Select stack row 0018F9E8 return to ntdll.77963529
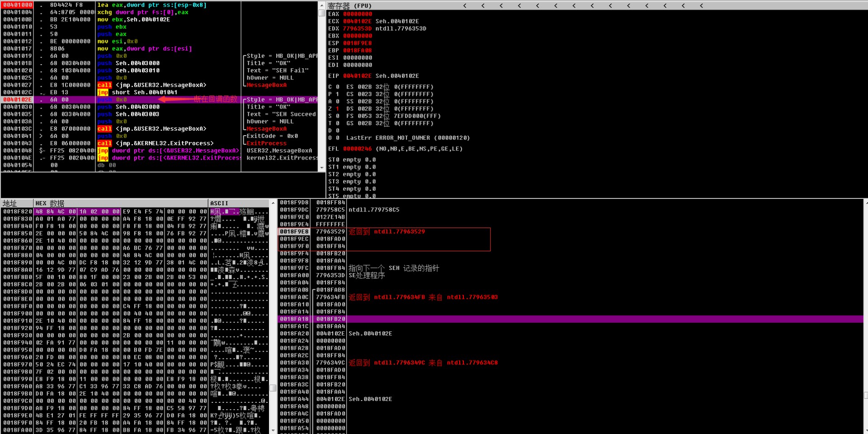The width and height of the screenshot is (868, 434). coord(571,231)
